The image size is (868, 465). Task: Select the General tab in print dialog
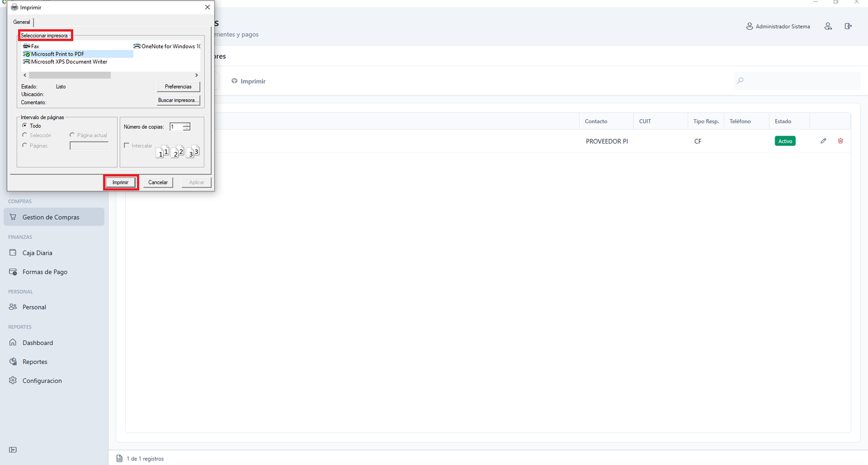click(22, 22)
